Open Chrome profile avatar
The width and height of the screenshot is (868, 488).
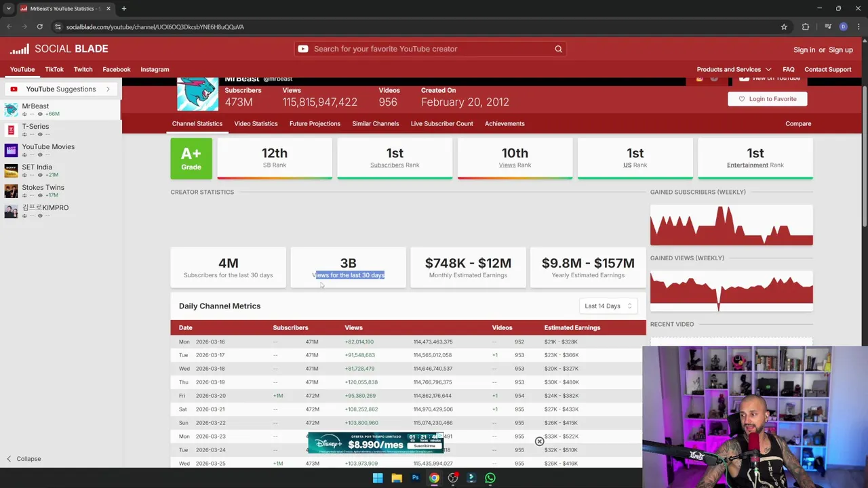843,26
